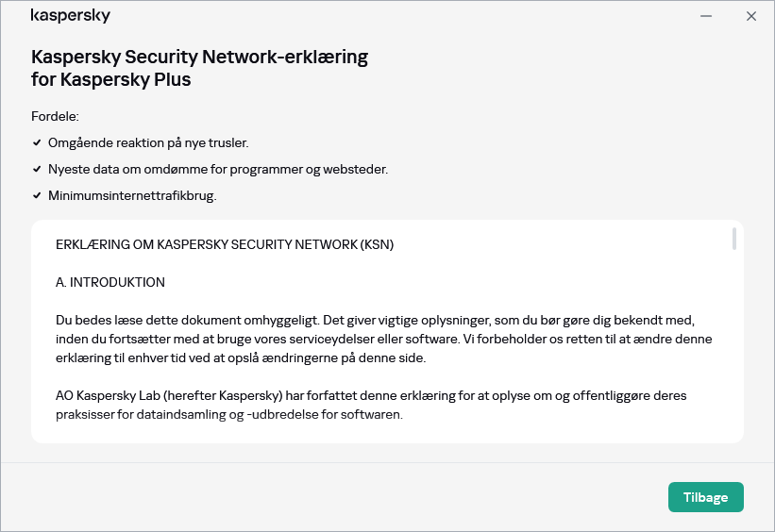Image resolution: width=775 pixels, height=532 pixels.
Task: Click checkmark beside "Minimumsinternettrafikbrug"
Action: tap(37, 196)
